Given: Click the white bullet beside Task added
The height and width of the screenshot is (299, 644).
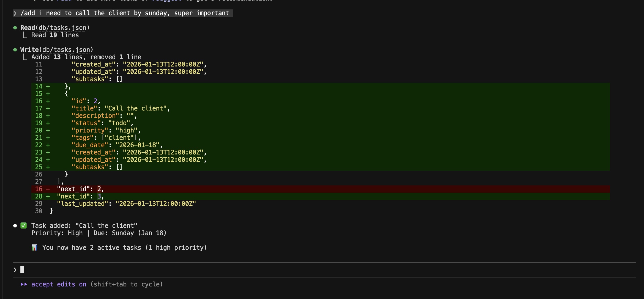Looking at the screenshot, I should click(x=15, y=225).
